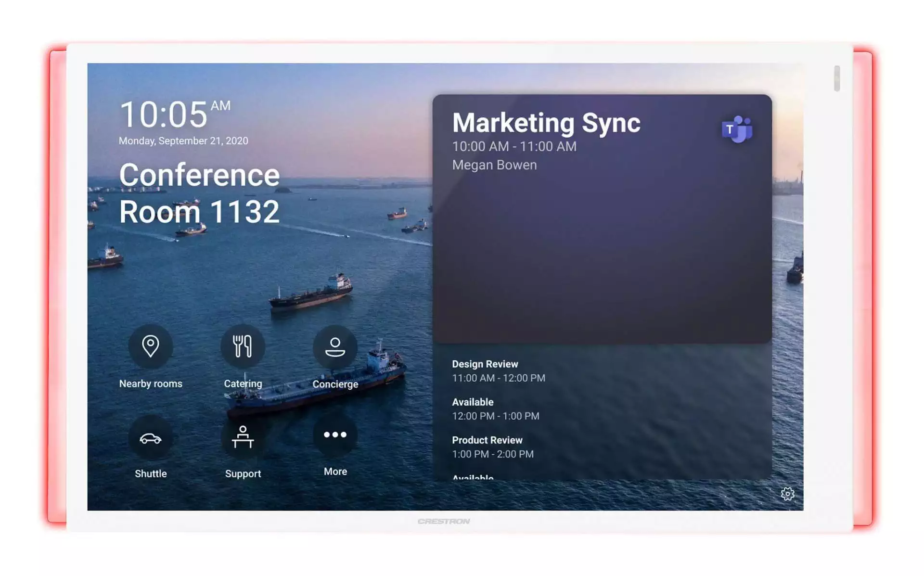This screenshot has height=576, width=924.
Task: Click the Support label
Action: (243, 474)
